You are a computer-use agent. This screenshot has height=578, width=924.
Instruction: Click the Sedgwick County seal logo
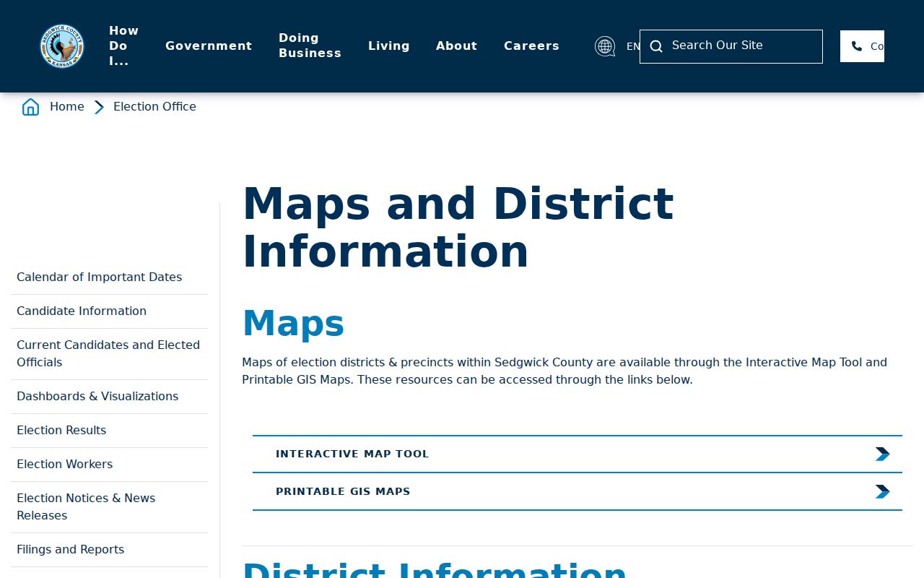pos(62,46)
